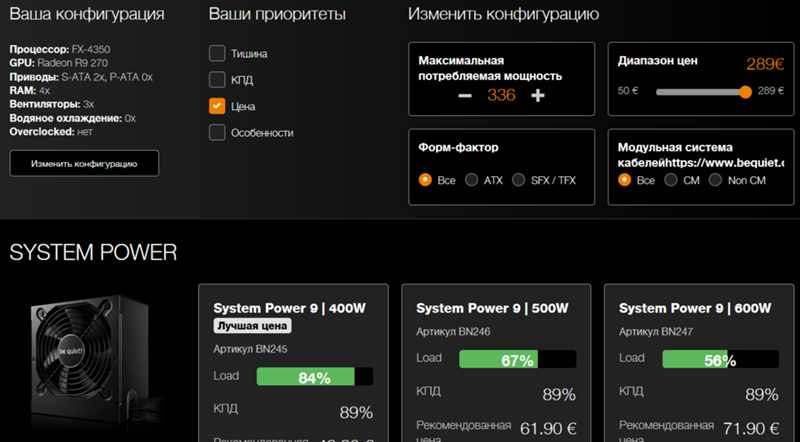Click the Вентиляторы: 3x line

coord(52,104)
